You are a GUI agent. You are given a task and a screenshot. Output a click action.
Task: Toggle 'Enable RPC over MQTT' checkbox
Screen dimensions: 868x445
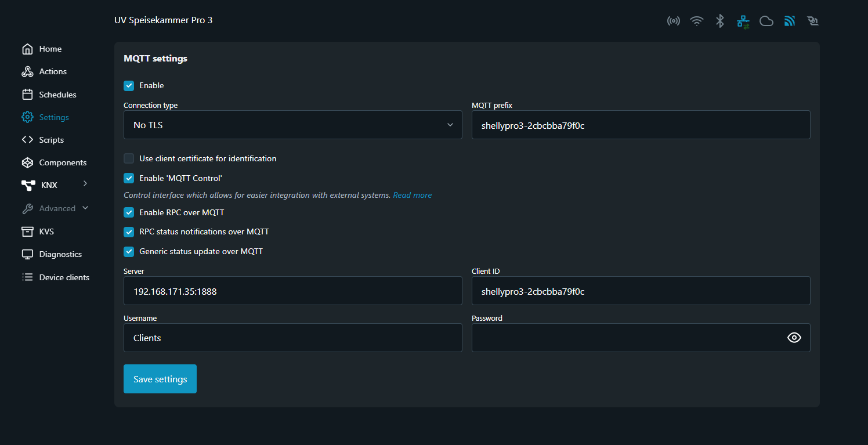pyautogui.click(x=129, y=212)
